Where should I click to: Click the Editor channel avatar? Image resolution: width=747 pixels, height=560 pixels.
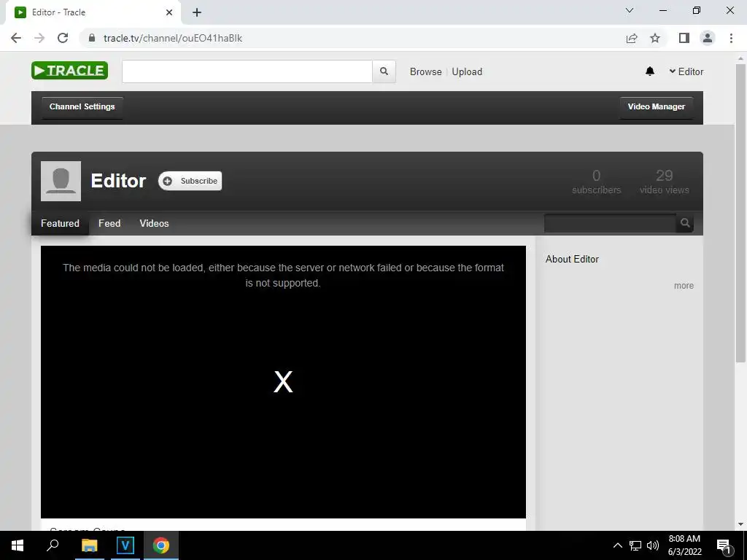pyautogui.click(x=61, y=181)
